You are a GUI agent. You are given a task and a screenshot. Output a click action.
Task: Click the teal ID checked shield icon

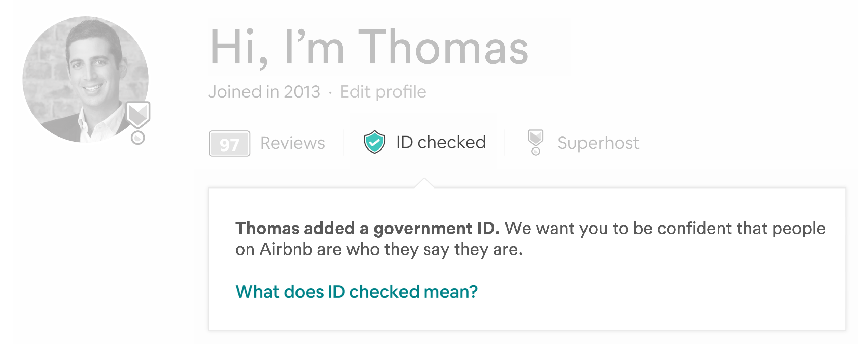(374, 142)
